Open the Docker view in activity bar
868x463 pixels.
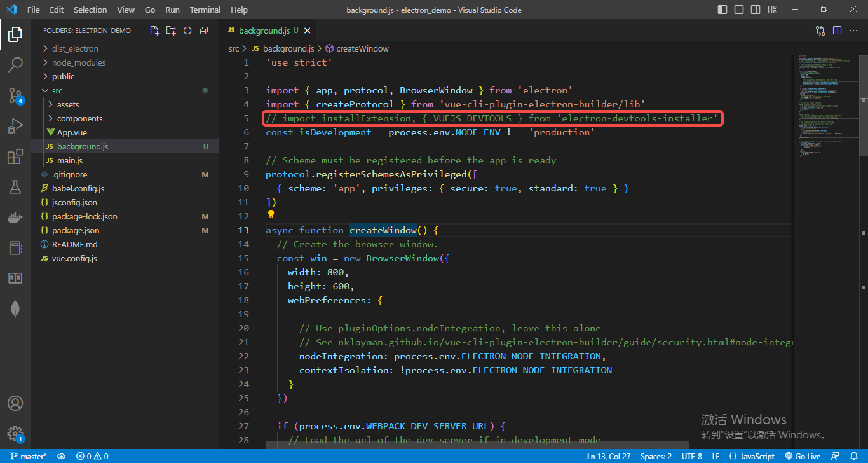click(15, 218)
